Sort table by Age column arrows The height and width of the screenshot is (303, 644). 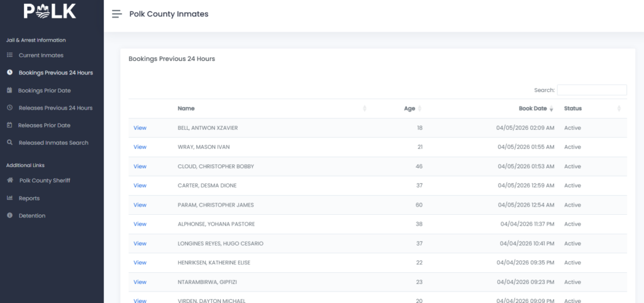pyautogui.click(x=419, y=109)
